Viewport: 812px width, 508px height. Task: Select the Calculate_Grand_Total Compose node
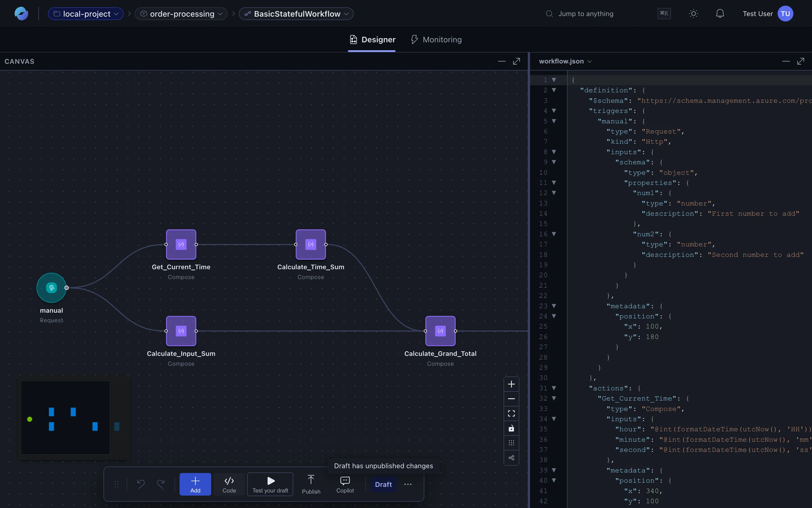(441, 331)
